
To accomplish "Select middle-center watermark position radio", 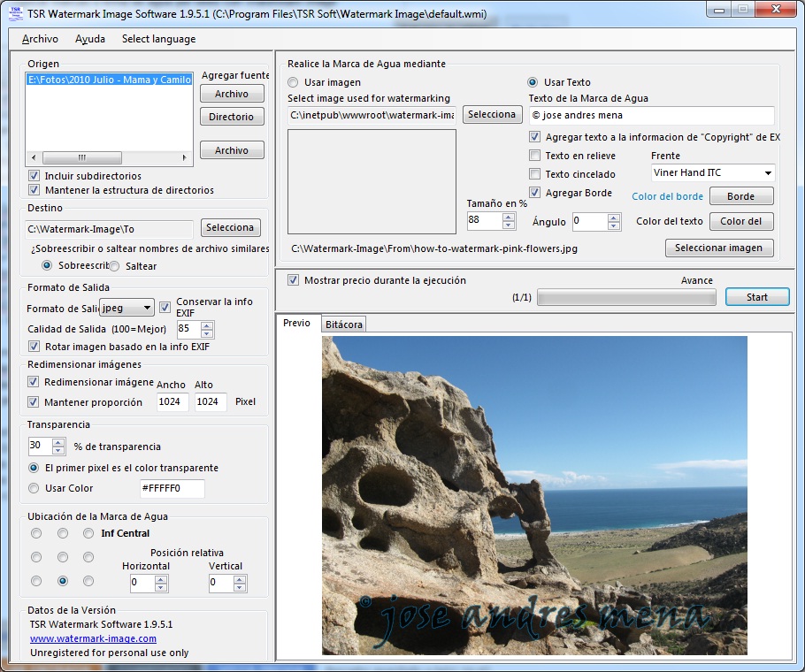I will click(63, 557).
